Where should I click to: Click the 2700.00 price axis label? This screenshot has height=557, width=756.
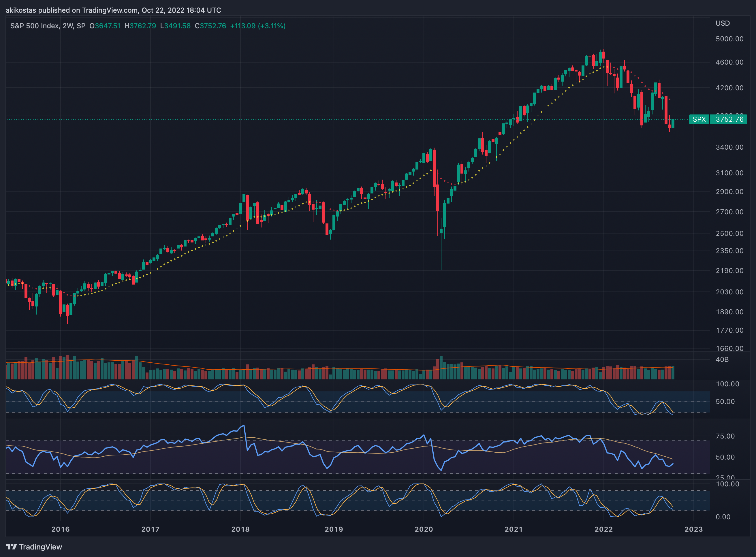[730, 212]
